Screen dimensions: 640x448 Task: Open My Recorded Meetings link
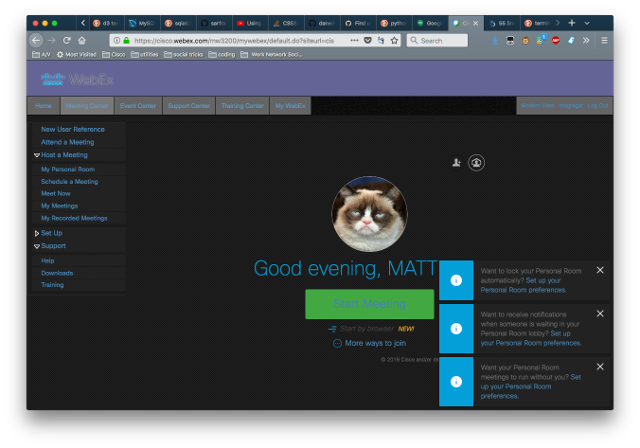tap(74, 218)
